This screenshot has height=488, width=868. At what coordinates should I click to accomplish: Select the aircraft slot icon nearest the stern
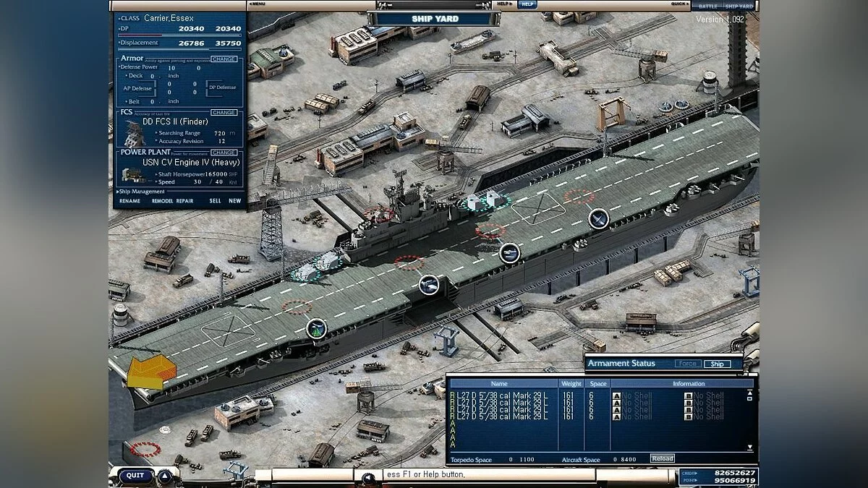coord(598,218)
